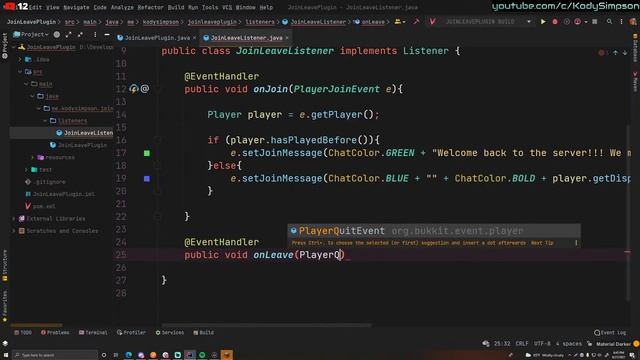Expand Scratches and Consoles in the tree
This screenshot has height=360, width=640.
pyautogui.click(x=14, y=231)
